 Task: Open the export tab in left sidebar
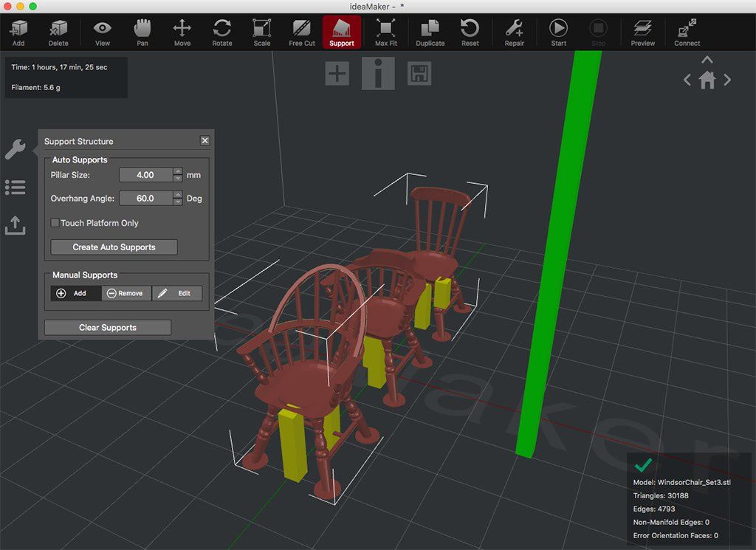tap(15, 225)
